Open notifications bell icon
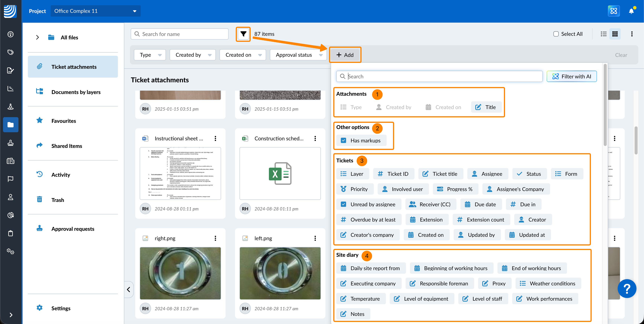This screenshot has width=644, height=324. (631, 11)
